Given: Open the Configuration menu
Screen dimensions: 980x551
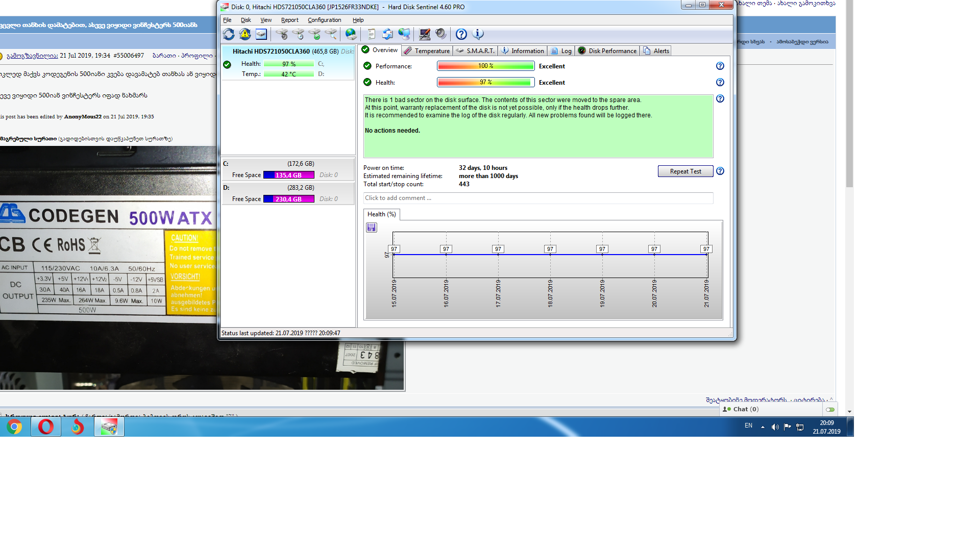Looking at the screenshot, I should (324, 20).
